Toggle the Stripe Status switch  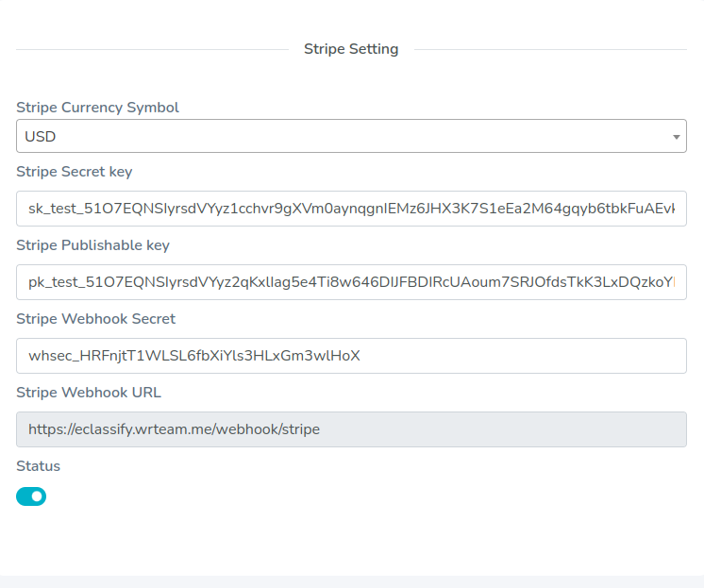click(31, 496)
